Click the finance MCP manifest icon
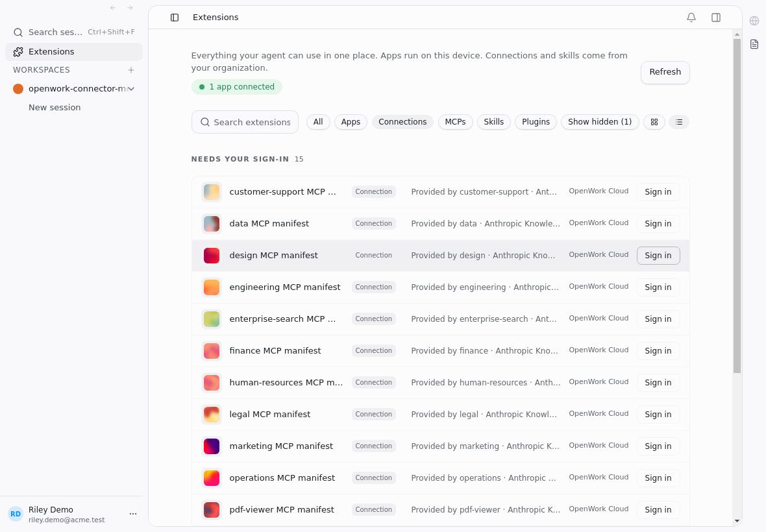The image size is (766, 532). (x=212, y=350)
